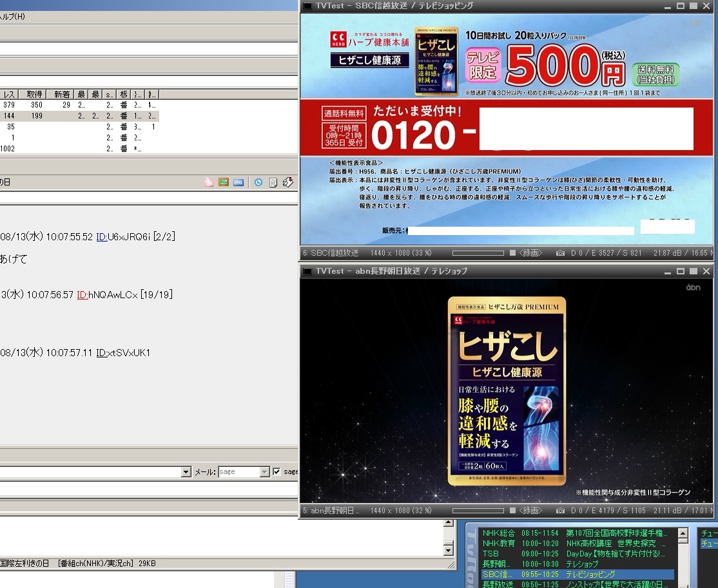Click '5: abn長野朝日…' channel in status bar

click(331, 510)
